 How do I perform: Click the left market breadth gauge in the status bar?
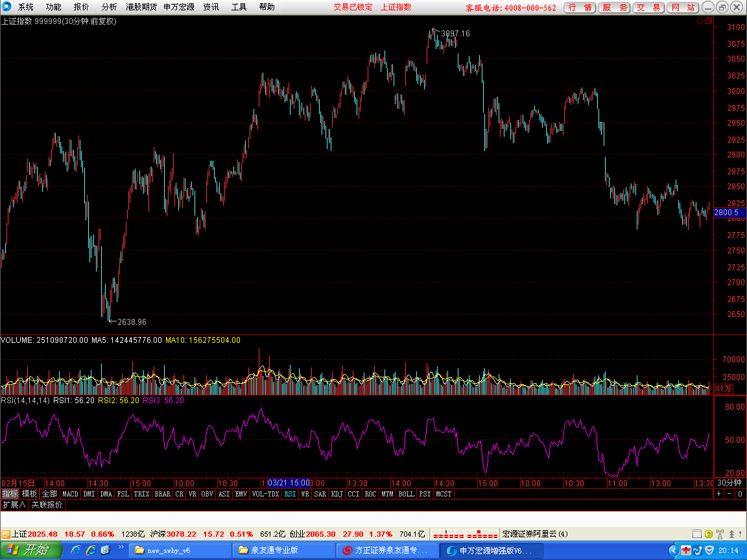point(448,534)
